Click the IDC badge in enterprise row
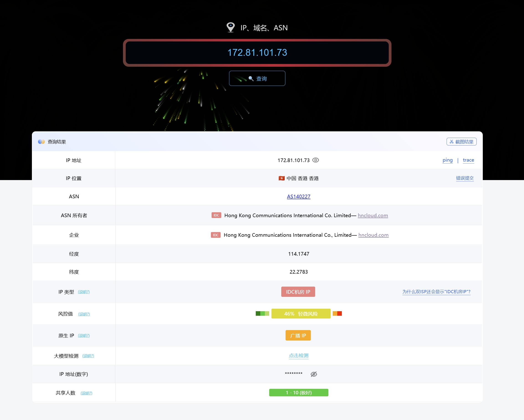The image size is (524, 420). tap(215, 235)
